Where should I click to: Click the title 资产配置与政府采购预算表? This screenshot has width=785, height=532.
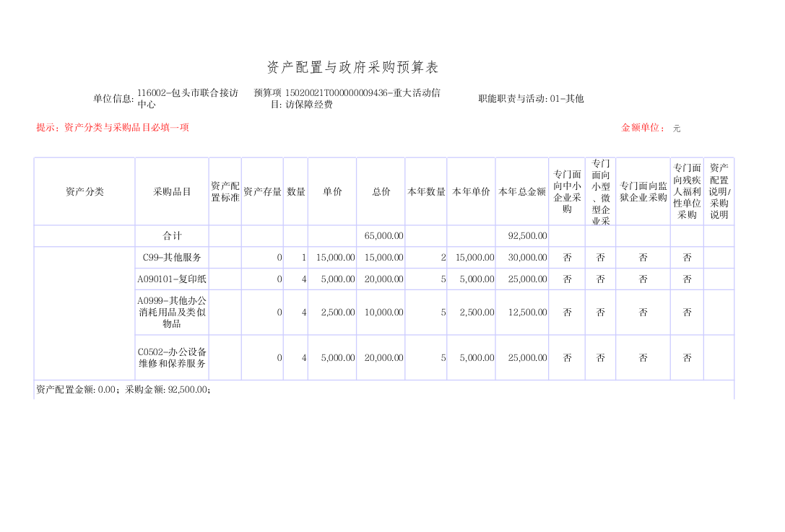pos(352,68)
